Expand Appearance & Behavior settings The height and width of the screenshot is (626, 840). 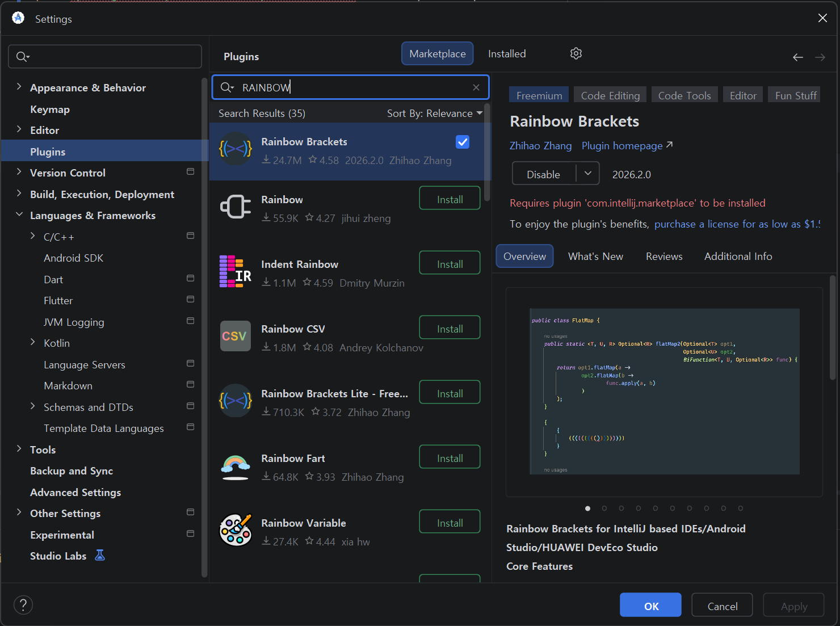point(19,87)
